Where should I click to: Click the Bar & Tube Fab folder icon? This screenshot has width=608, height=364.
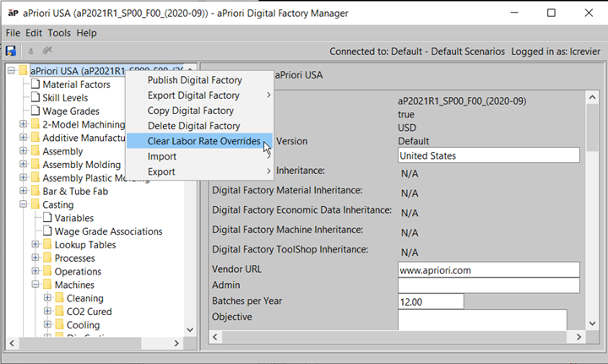(35, 191)
